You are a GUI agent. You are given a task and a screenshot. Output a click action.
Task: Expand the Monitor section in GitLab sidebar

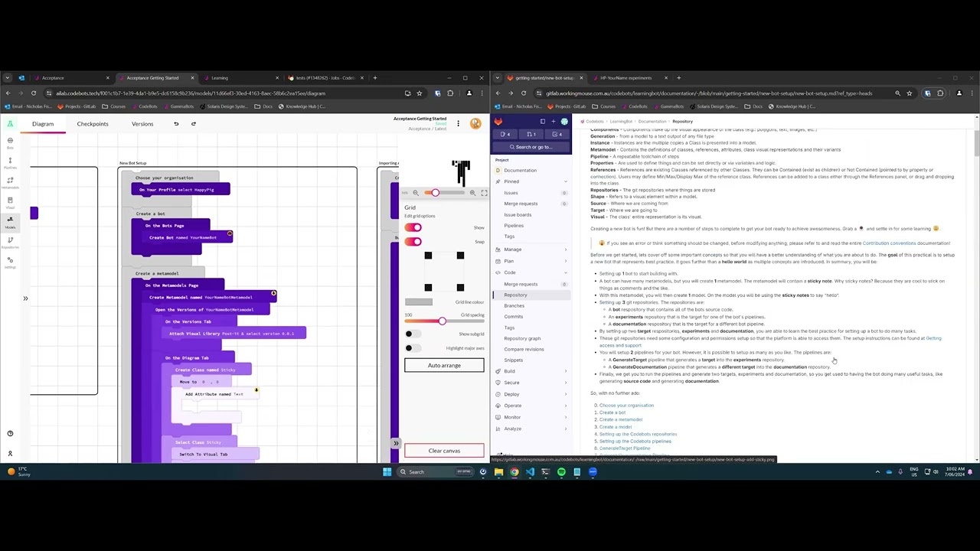tap(531, 417)
